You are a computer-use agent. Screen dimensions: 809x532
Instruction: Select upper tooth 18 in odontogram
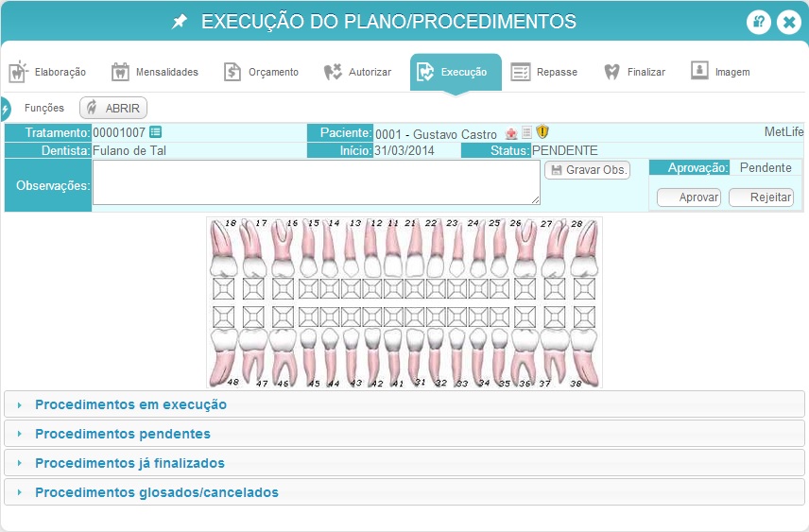[x=223, y=249]
